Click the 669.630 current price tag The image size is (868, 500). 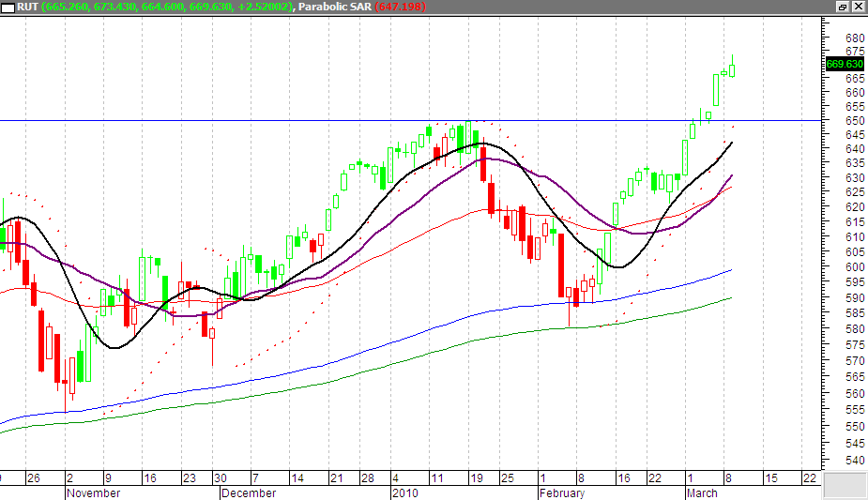[845, 64]
